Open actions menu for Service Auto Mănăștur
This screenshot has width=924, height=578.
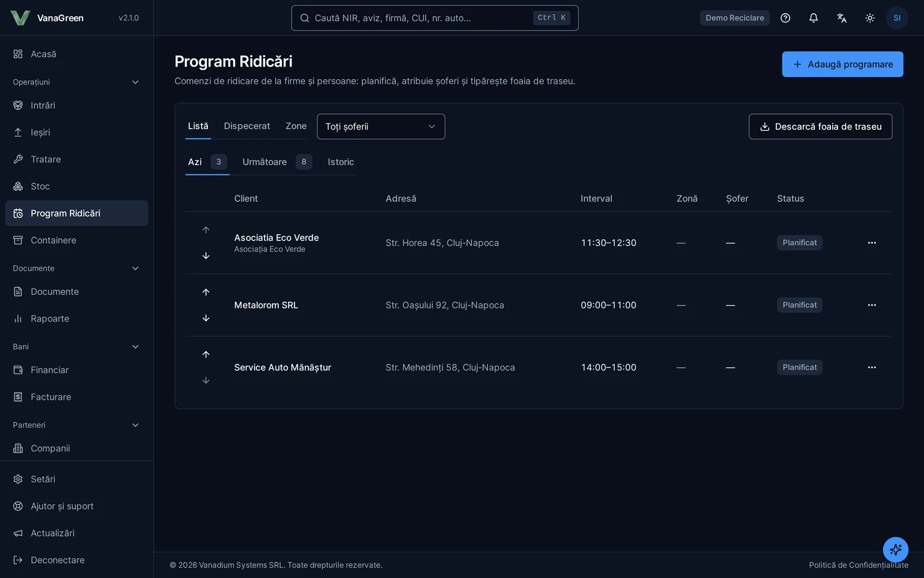click(x=872, y=368)
